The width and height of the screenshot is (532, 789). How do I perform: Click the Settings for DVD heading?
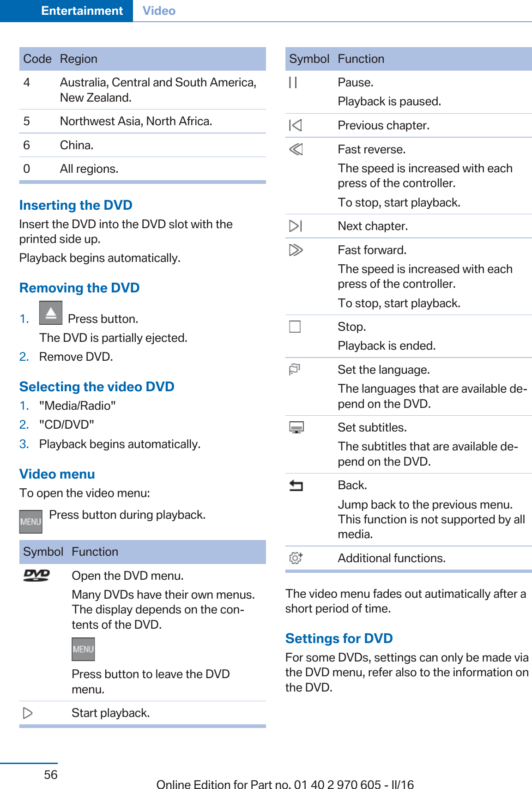coord(339,638)
